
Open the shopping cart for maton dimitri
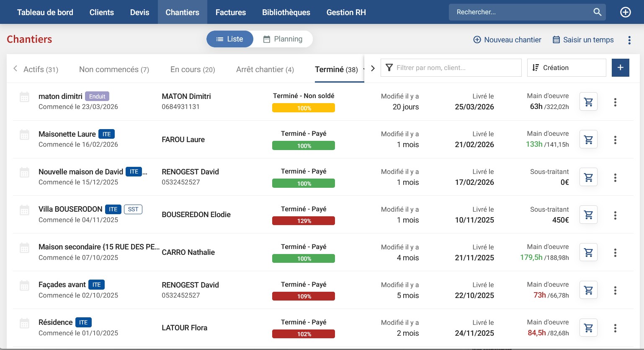click(x=588, y=102)
